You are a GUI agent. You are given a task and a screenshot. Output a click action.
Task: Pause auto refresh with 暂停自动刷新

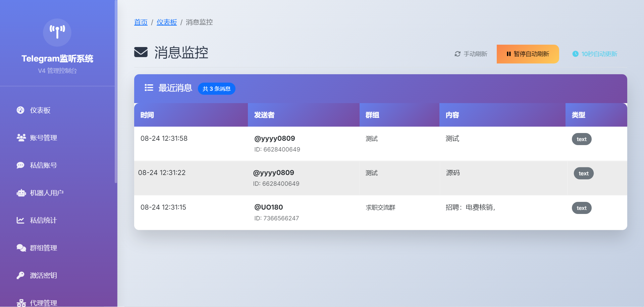click(x=528, y=54)
